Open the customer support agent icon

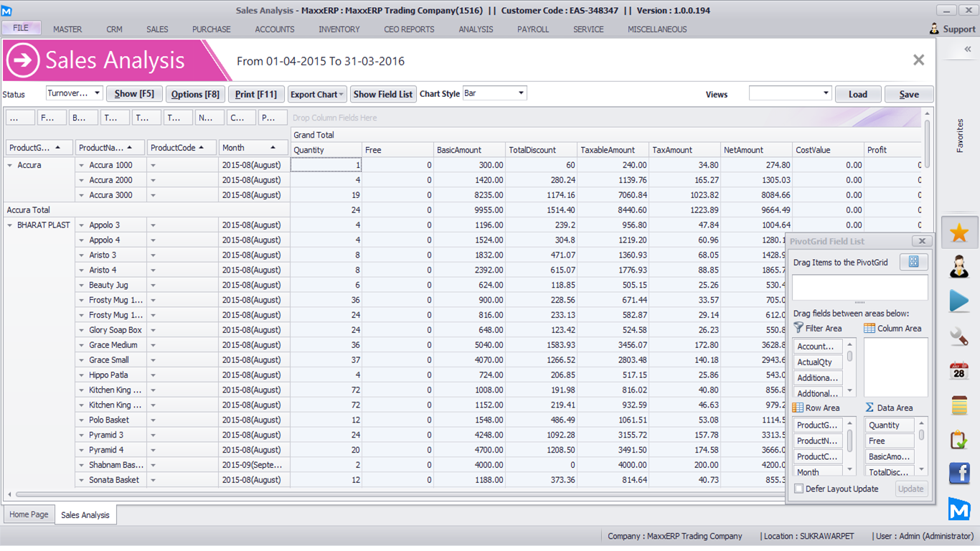click(x=959, y=267)
